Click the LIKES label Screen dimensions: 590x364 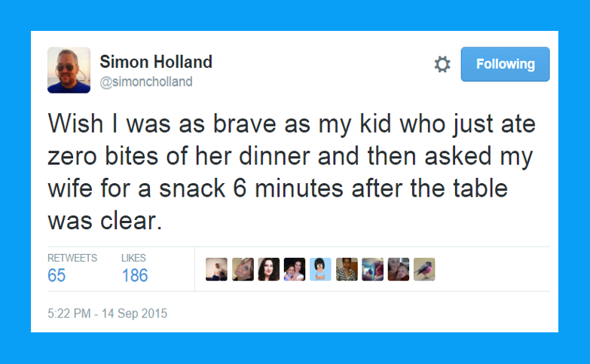point(133,258)
